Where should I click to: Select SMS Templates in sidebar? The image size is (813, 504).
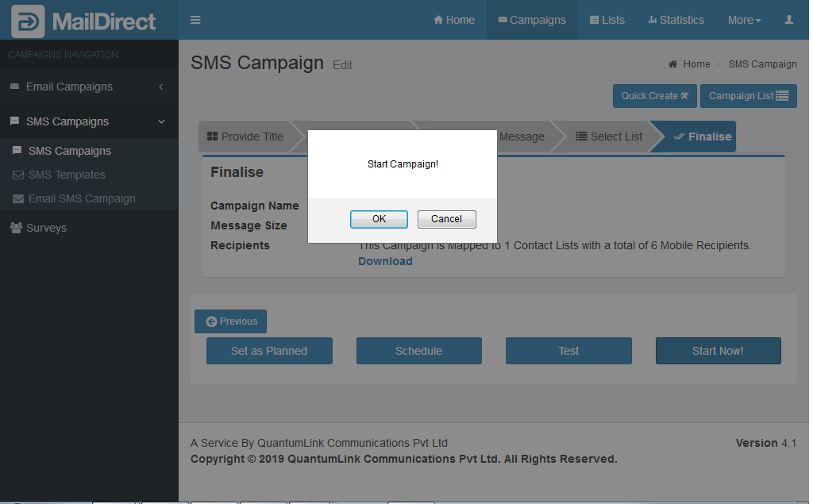click(x=67, y=175)
